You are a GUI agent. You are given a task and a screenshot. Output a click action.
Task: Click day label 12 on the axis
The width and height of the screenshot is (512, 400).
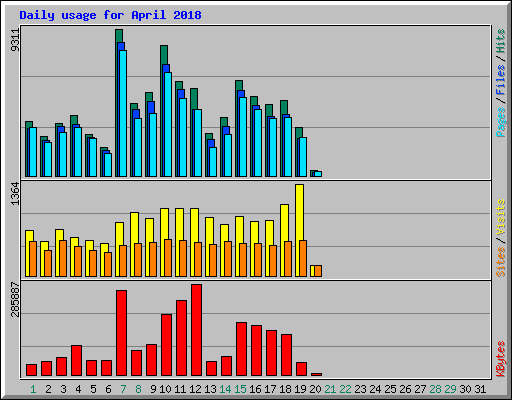195,389
